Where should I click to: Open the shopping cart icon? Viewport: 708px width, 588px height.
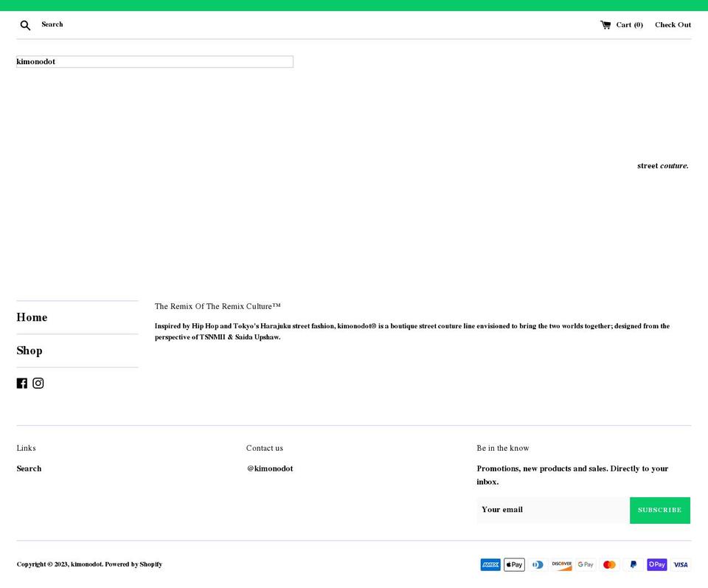(605, 24)
